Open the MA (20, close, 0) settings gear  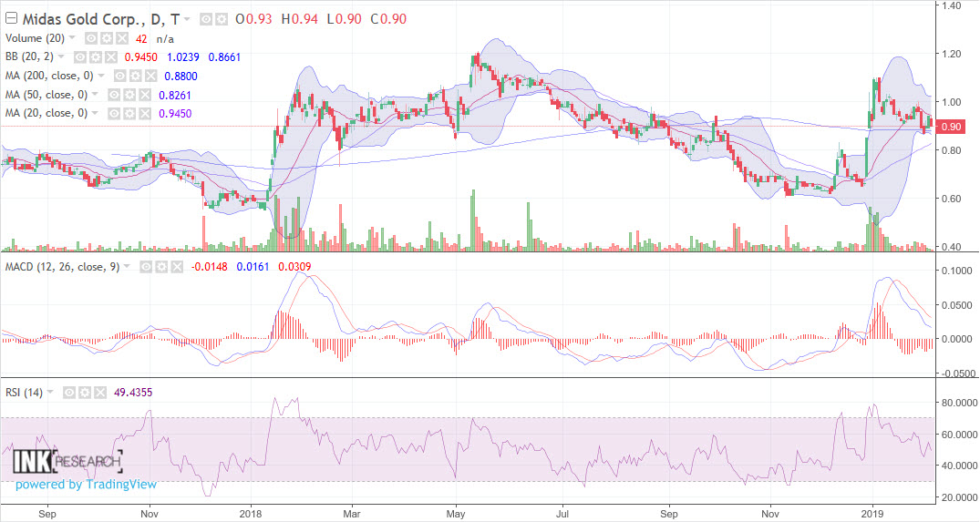pos(129,114)
